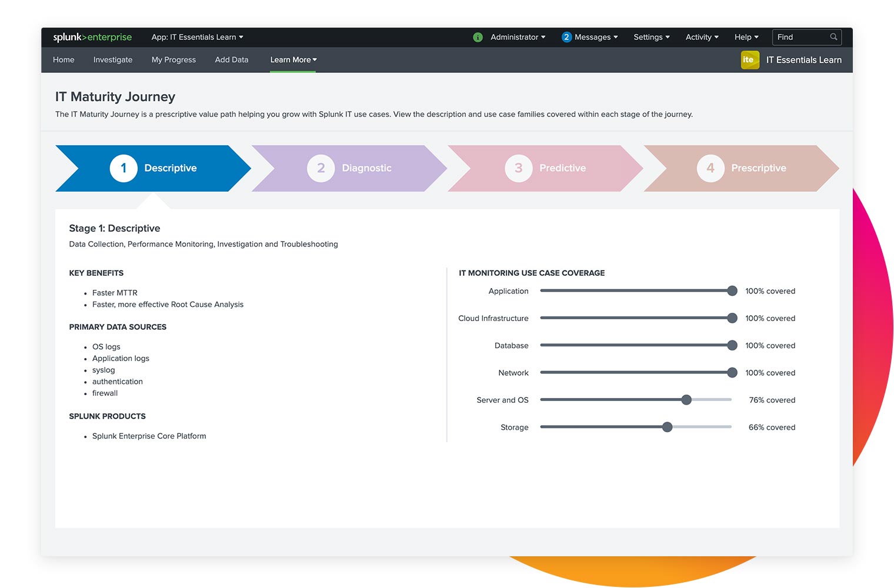
Task: Click the number 1 circle in Descriptive
Action: click(124, 168)
